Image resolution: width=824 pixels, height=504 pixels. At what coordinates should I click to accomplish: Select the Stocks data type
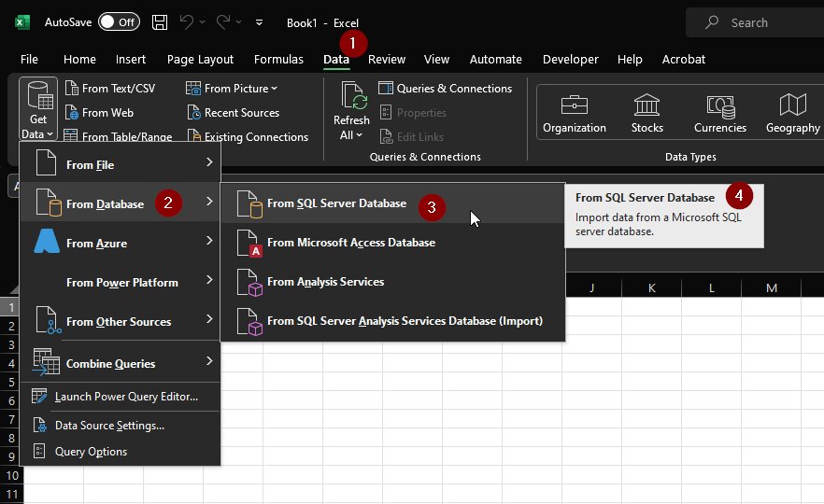coord(646,113)
